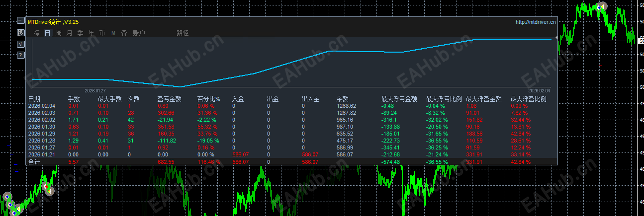Click the 手数 column header

(x=74, y=99)
